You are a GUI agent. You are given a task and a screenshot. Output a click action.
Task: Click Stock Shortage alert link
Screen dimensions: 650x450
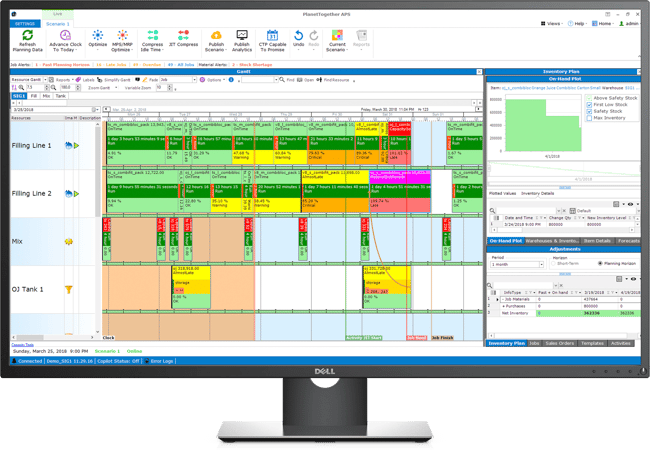tap(252, 65)
